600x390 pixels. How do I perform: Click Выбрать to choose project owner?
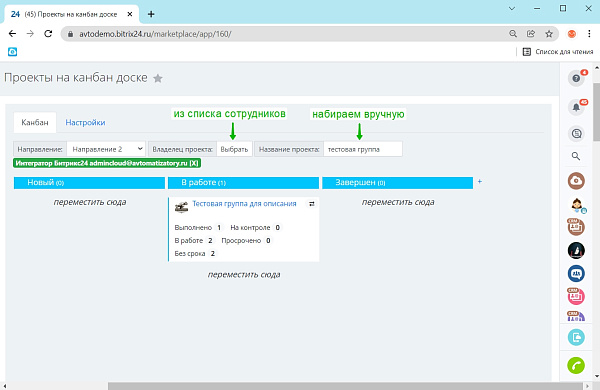234,149
